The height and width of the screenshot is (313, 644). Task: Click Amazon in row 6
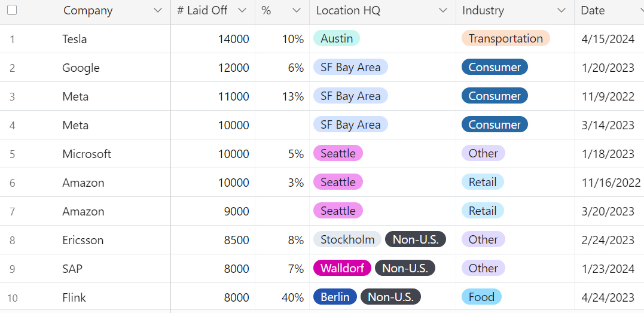tap(83, 183)
